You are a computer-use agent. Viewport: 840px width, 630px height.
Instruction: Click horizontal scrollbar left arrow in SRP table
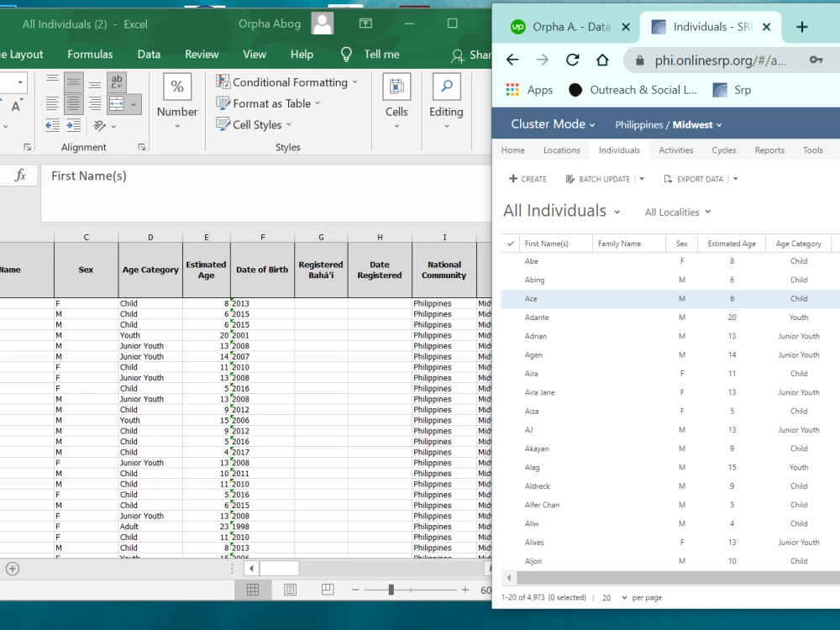(x=509, y=578)
